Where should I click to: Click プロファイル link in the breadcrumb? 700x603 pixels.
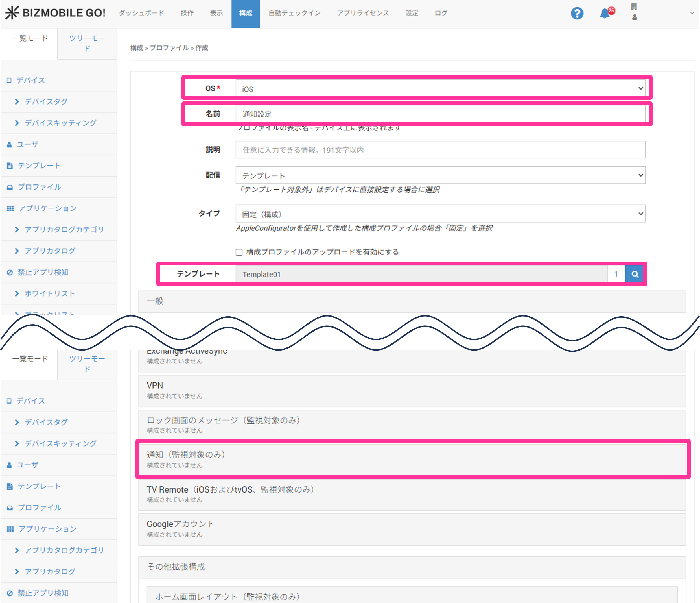(x=169, y=48)
